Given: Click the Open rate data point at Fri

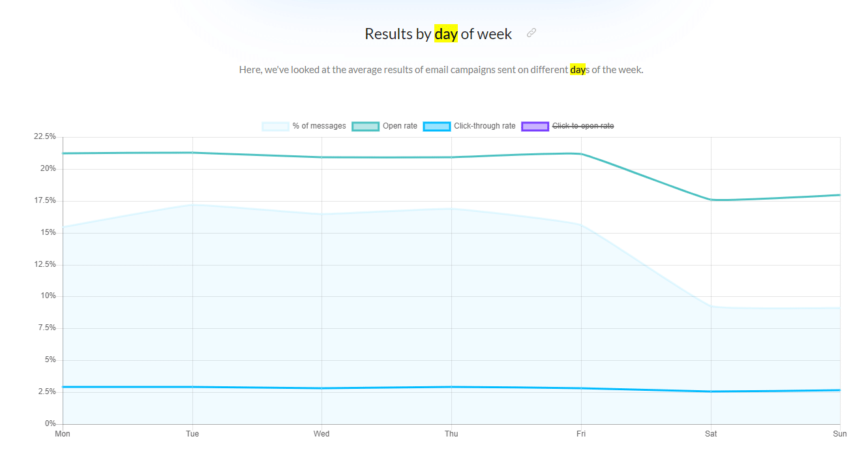Looking at the screenshot, I should (581, 153).
